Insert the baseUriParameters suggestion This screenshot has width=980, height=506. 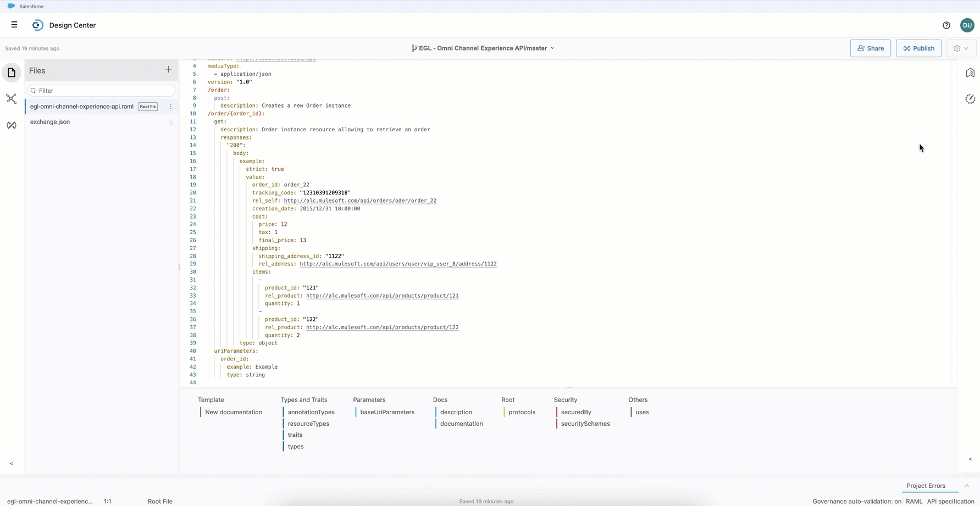[387, 412]
